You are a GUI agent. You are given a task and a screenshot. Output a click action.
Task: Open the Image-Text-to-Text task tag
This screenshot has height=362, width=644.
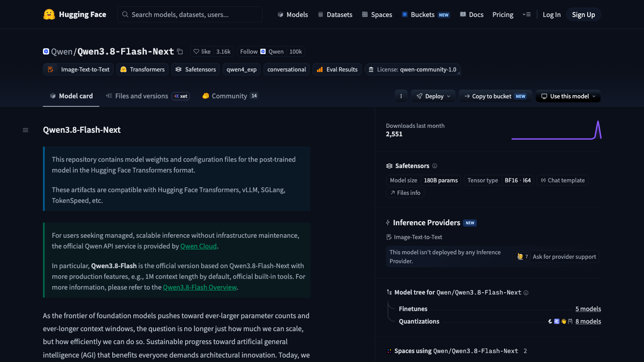pyautogui.click(x=78, y=69)
